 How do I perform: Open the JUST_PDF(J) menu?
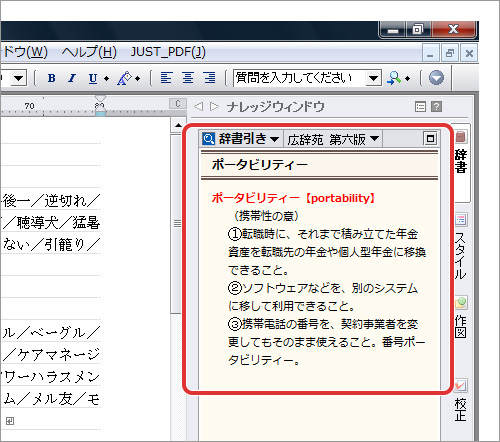click(168, 52)
